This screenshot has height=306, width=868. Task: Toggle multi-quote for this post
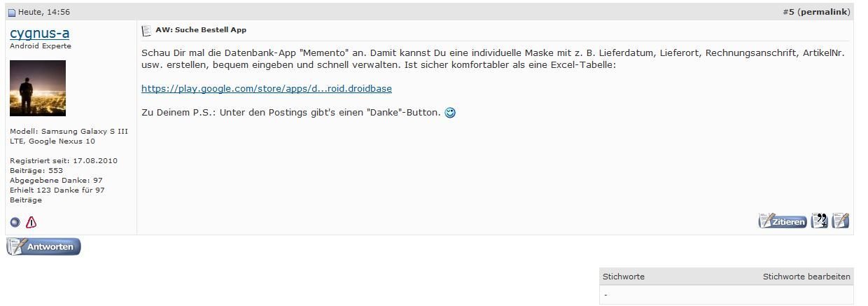point(819,221)
